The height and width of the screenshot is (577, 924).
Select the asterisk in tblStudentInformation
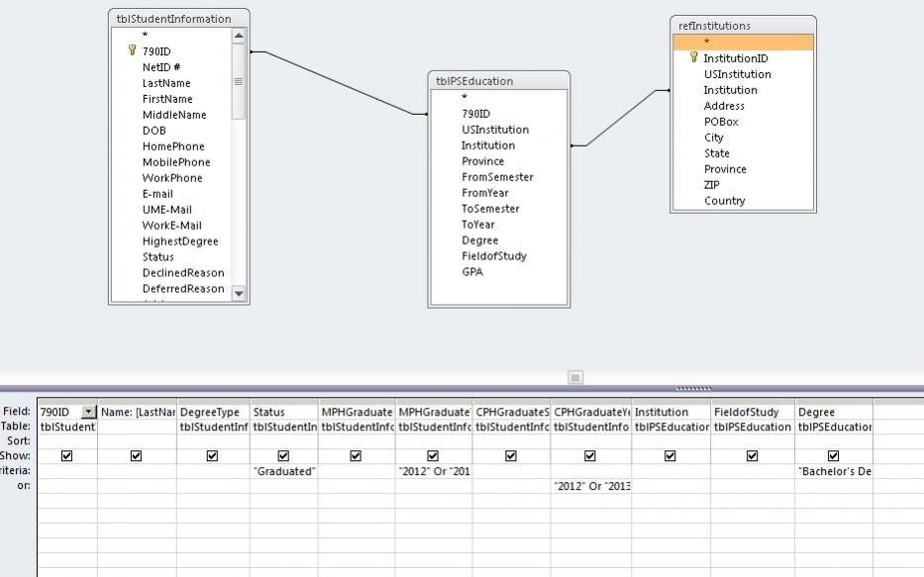(x=145, y=36)
